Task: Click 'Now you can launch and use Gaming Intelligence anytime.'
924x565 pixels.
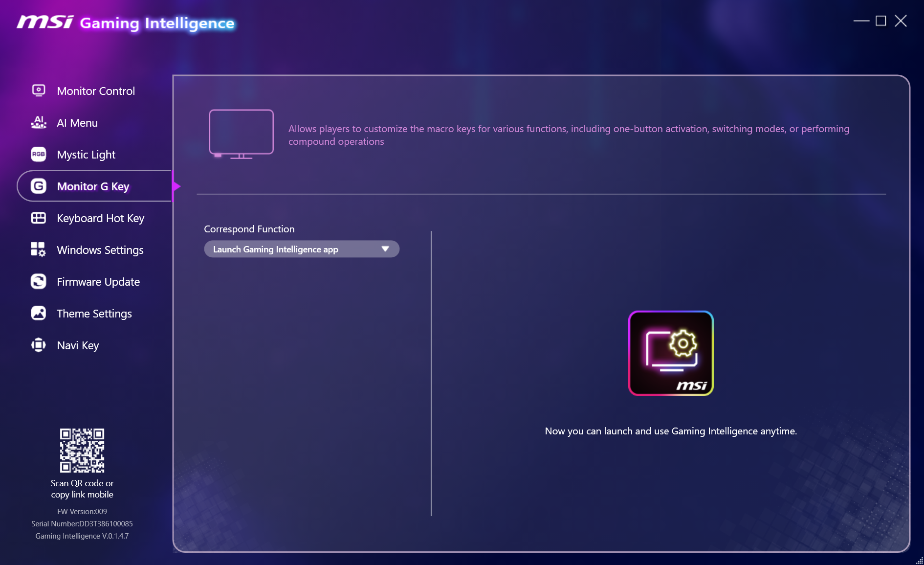Action: pos(671,431)
